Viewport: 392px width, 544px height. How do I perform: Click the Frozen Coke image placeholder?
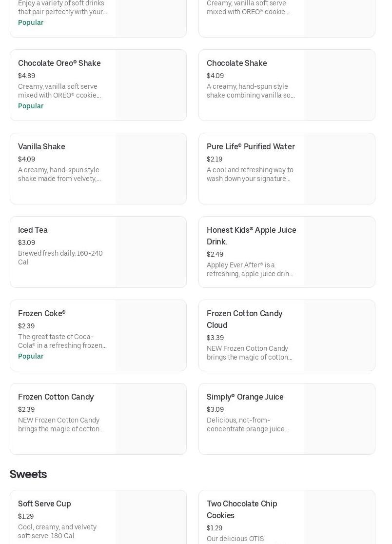coord(151,336)
